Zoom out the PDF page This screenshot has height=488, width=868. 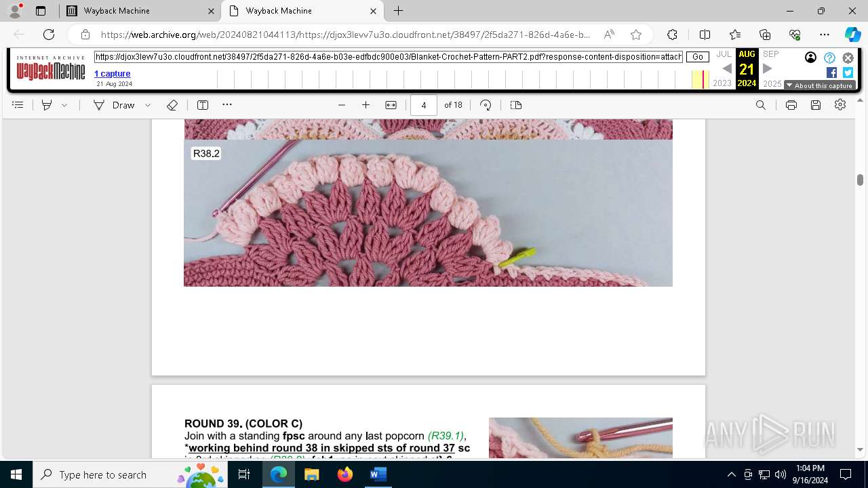[342, 105]
